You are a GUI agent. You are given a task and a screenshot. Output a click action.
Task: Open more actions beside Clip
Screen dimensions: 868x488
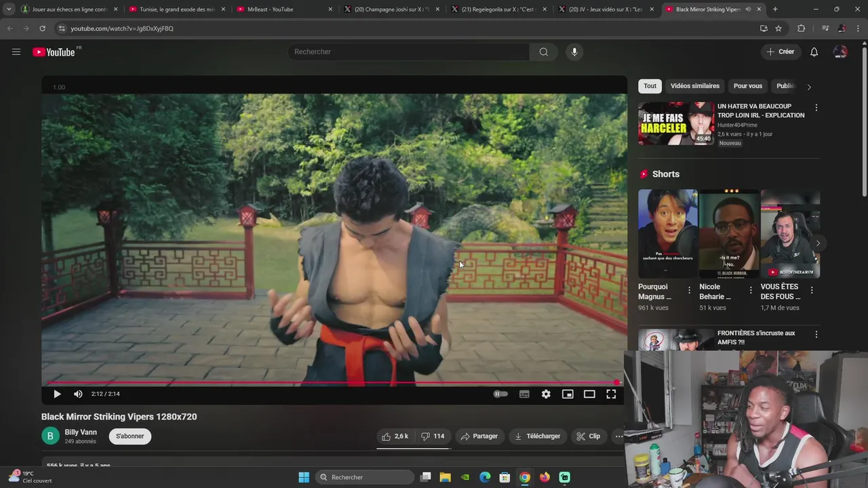click(x=618, y=436)
